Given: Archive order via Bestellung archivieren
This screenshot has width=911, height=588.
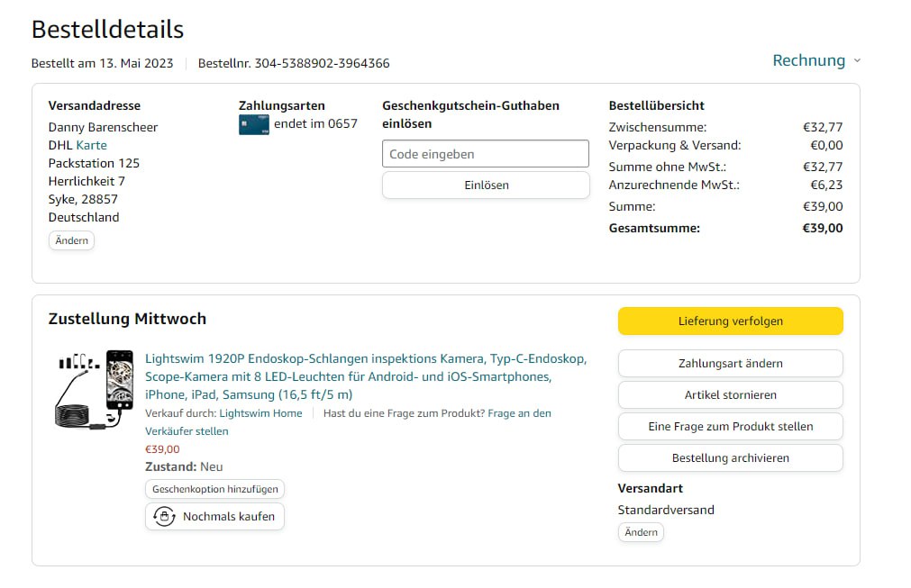Looking at the screenshot, I should [730, 458].
